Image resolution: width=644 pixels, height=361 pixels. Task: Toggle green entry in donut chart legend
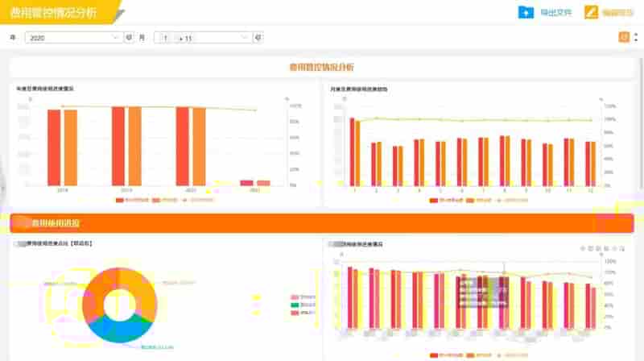tap(303, 305)
